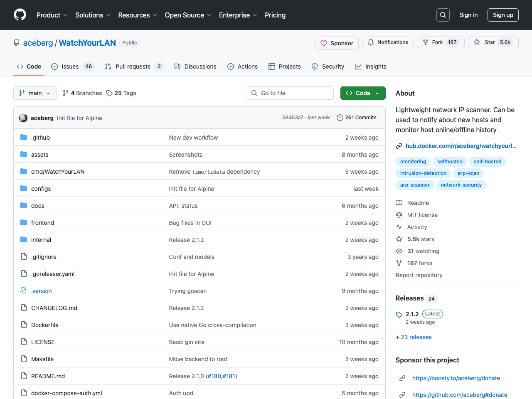Open the Readme link in About
The image size is (532, 399).
click(x=412, y=203)
